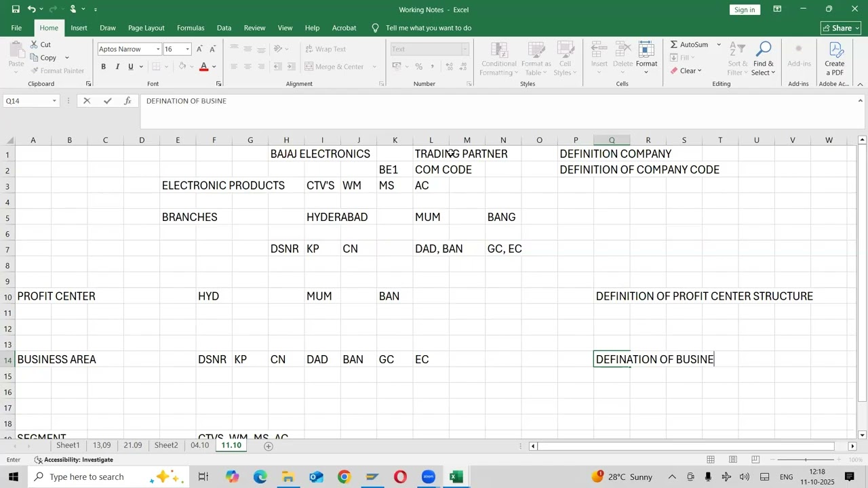
Task: Expand the Name Box dropdown arrow
Action: coord(54,101)
